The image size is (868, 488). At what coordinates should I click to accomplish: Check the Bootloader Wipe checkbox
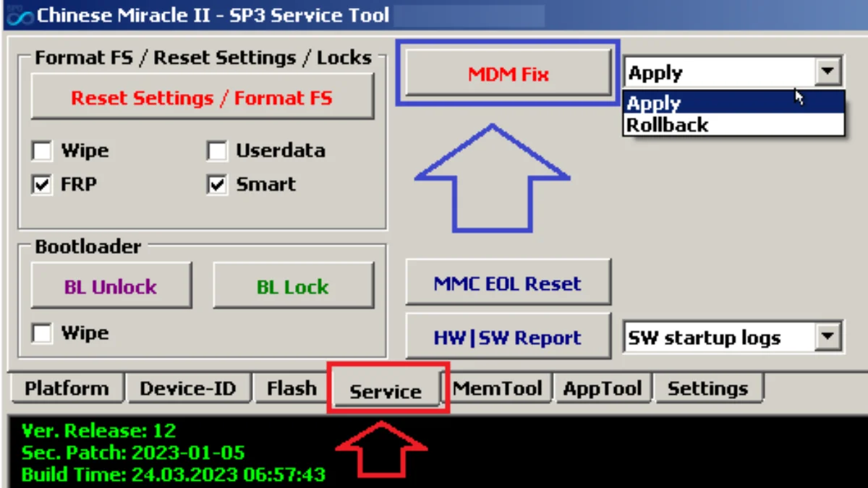pyautogui.click(x=42, y=333)
